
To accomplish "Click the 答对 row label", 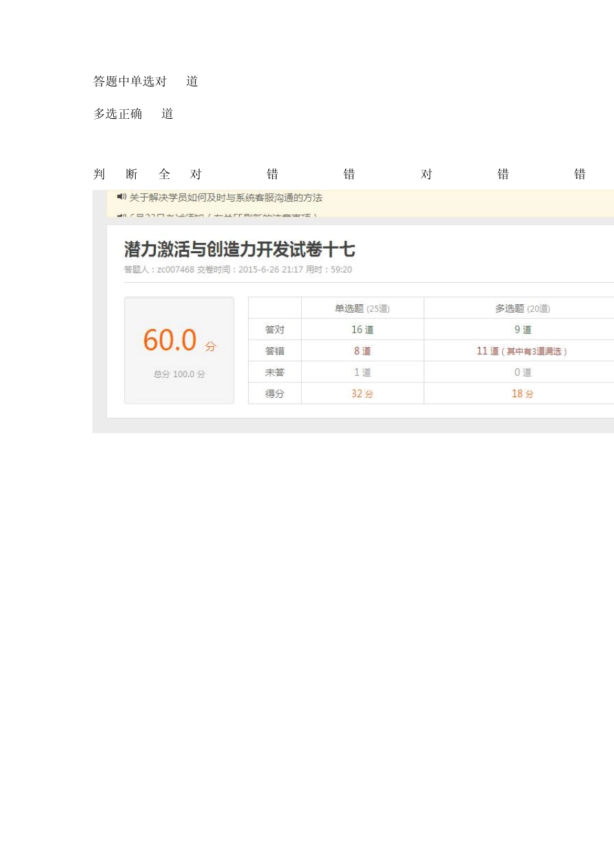I will (275, 329).
